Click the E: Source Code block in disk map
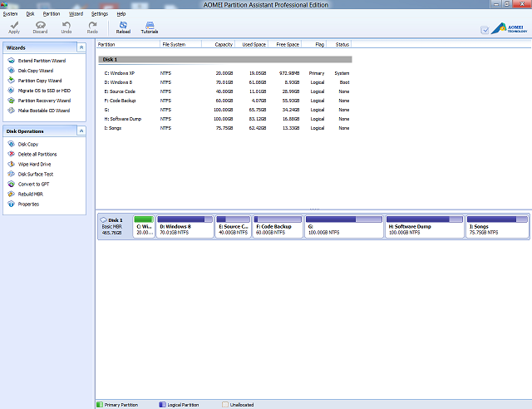532x409 pixels. (233, 226)
